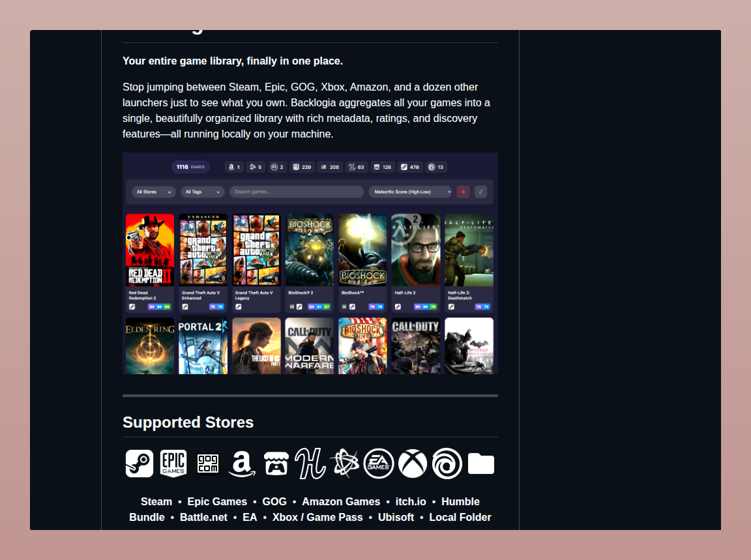751x560 pixels.
Task: Click Steam icon on Grand Theft Auto V Enhanced card
Action: [x=185, y=306]
